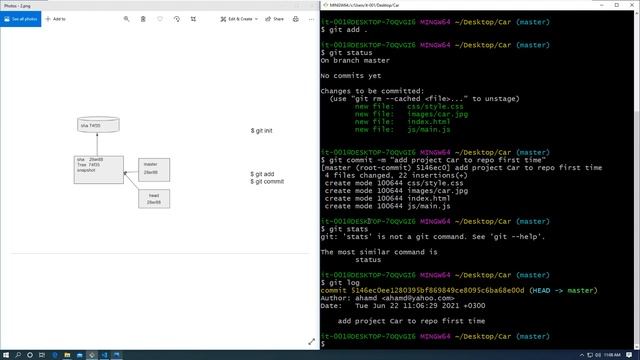
Task: Click the Date Tue Jun 22 line
Action: (403, 306)
